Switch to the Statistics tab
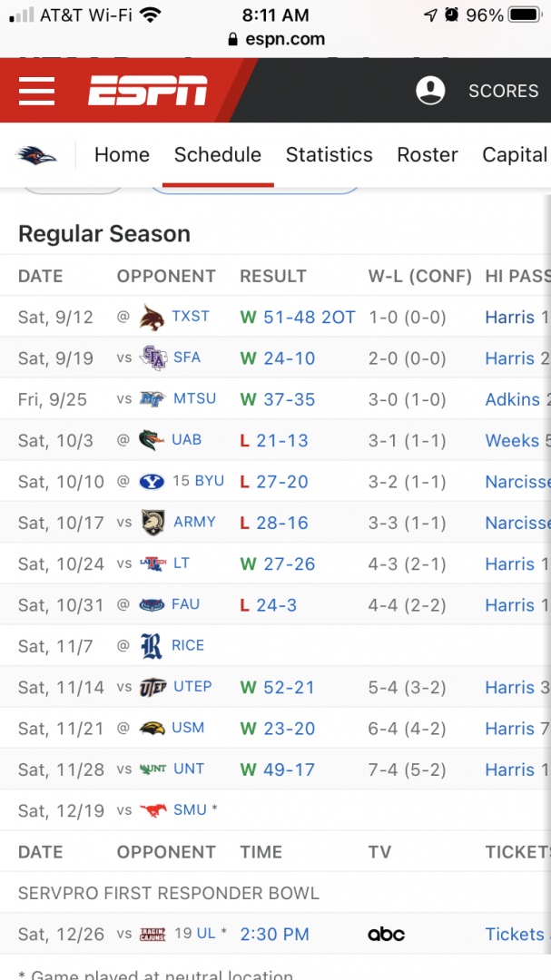The image size is (551, 980). point(329,155)
